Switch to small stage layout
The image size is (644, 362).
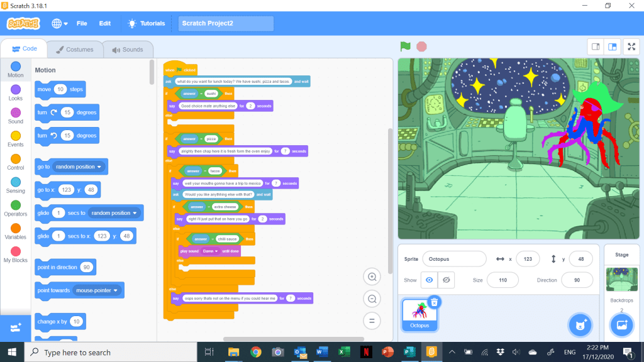pyautogui.click(x=595, y=47)
